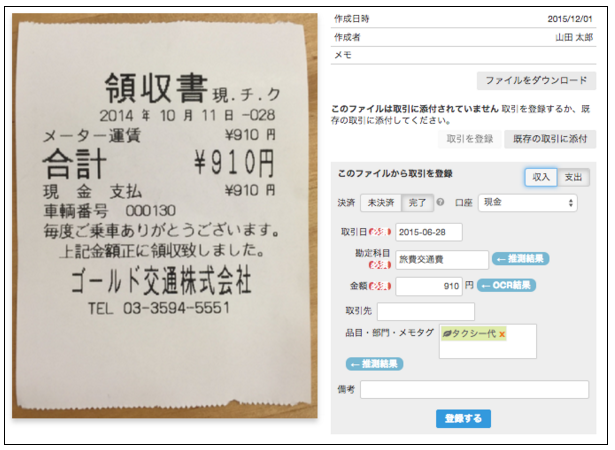Screen dimensions: 615x450
Task: Click the ファイルをダウンロード button
Action: click(x=536, y=80)
